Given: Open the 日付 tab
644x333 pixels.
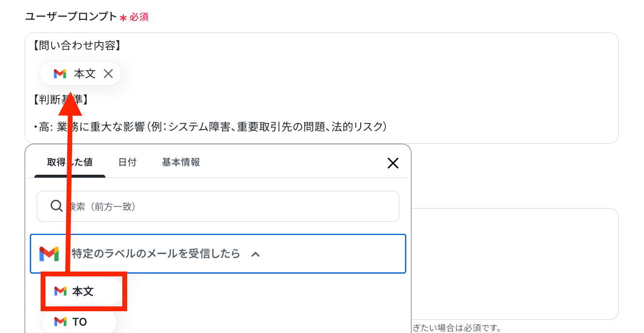Looking at the screenshot, I should 127,163.
